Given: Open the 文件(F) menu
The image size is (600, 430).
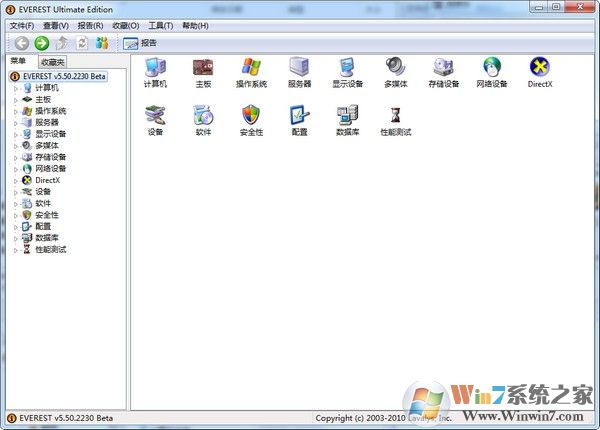Looking at the screenshot, I should [x=22, y=25].
